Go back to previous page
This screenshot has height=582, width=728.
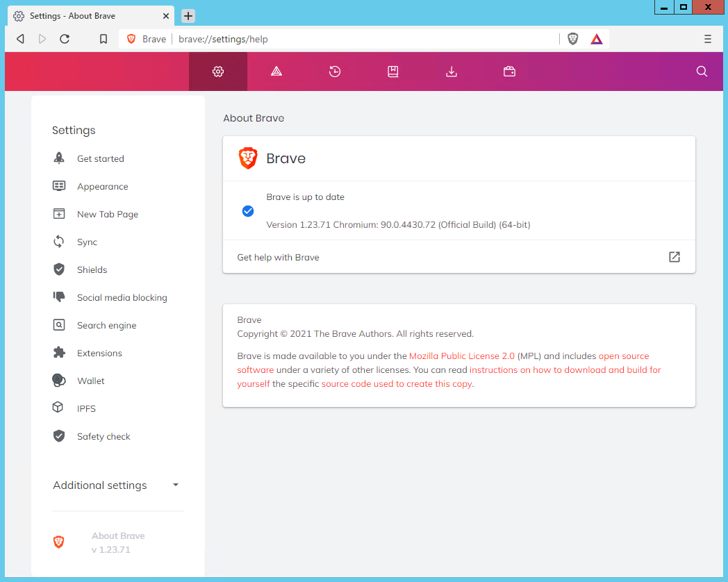[x=20, y=39]
